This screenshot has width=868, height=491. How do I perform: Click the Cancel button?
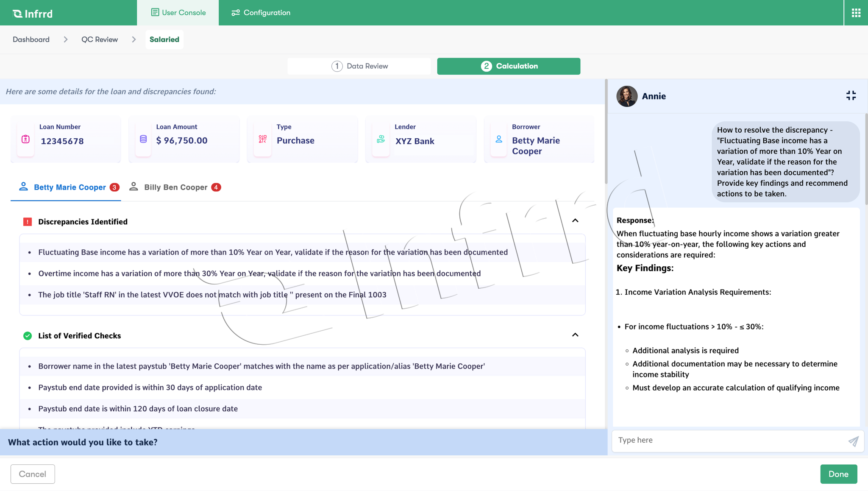[x=33, y=474]
